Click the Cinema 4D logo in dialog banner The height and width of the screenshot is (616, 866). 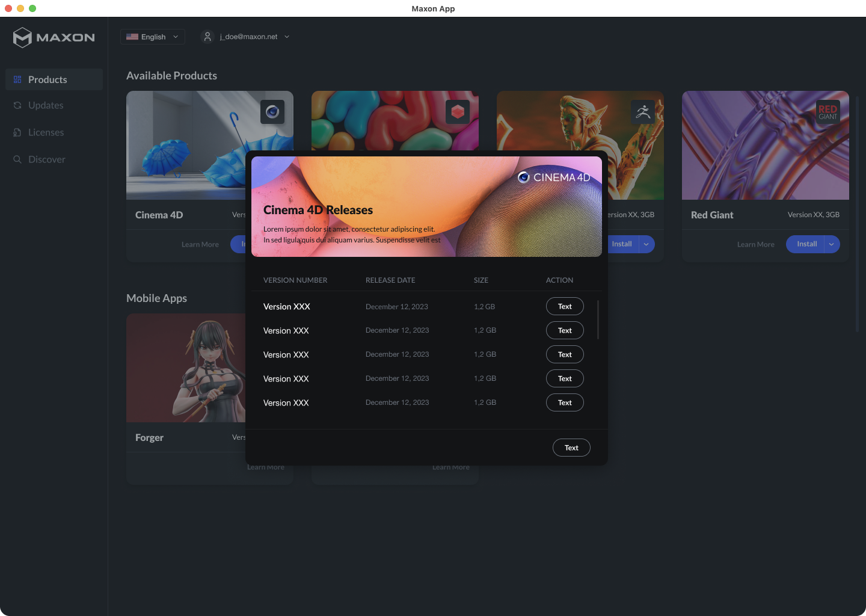tap(554, 177)
